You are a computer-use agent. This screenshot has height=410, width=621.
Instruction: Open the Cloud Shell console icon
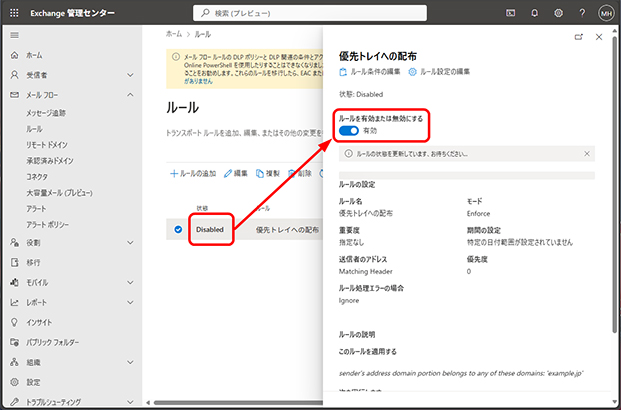pos(511,13)
